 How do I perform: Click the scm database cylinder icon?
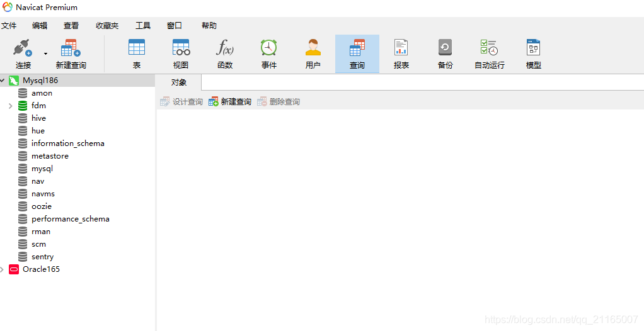[x=23, y=244]
